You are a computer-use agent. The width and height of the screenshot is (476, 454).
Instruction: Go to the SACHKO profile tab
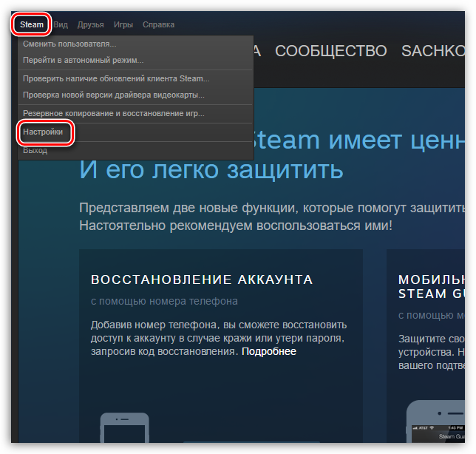tap(433, 51)
